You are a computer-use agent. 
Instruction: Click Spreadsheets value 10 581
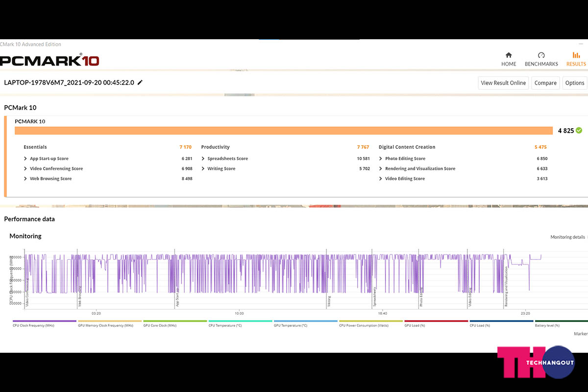coord(363,159)
